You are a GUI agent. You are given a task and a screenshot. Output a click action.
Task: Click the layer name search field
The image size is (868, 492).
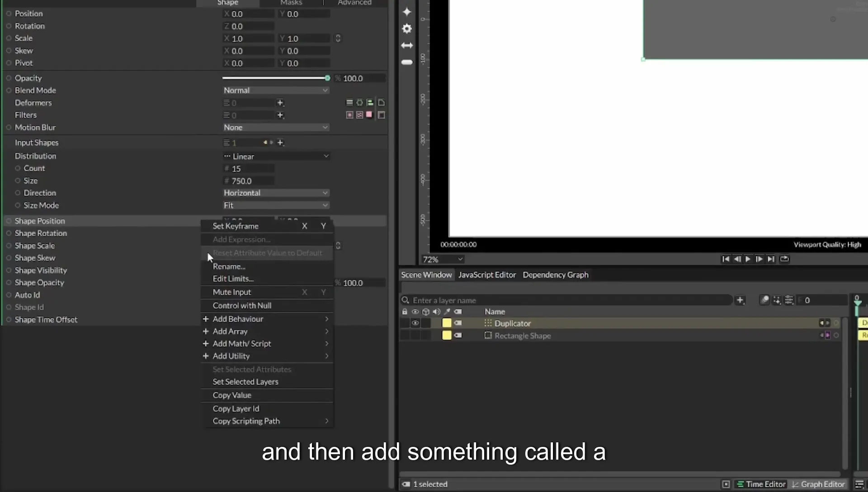click(x=566, y=300)
